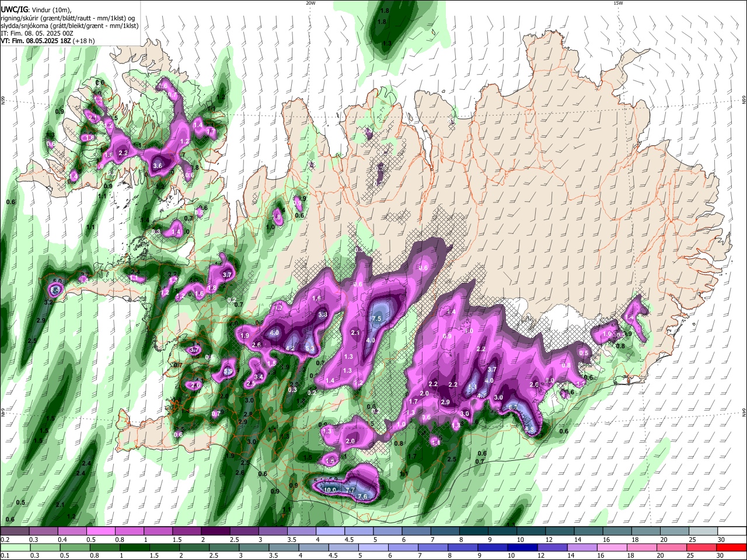This screenshot has height=560, width=747.
Task: Click the '3.3' value on the map
Action: (x=322, y=314)
